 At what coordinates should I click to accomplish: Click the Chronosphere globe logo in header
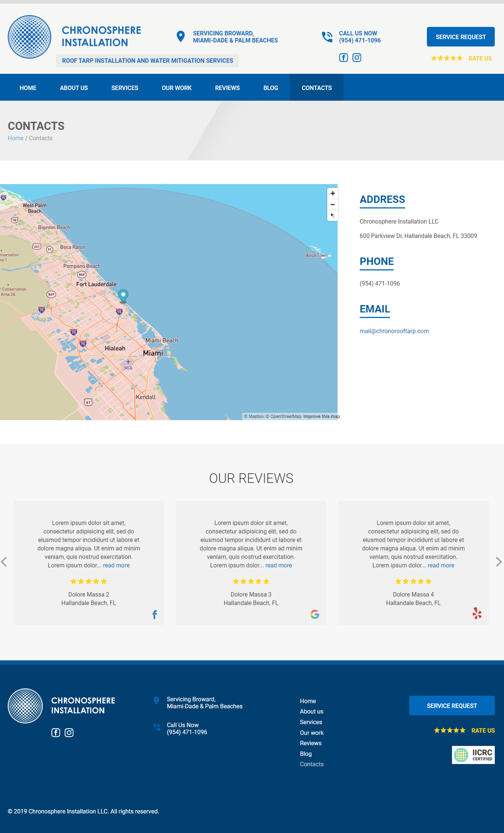30,37
